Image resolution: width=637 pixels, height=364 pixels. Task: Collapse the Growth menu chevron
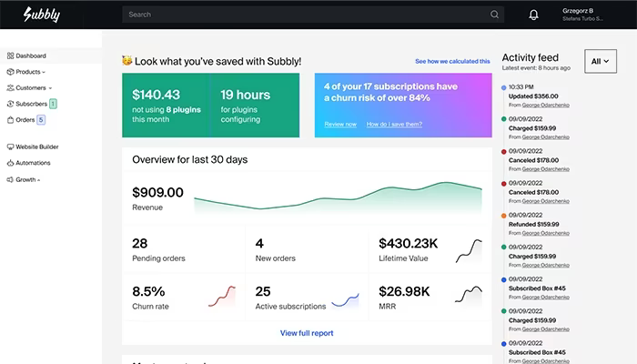(38, 180)
